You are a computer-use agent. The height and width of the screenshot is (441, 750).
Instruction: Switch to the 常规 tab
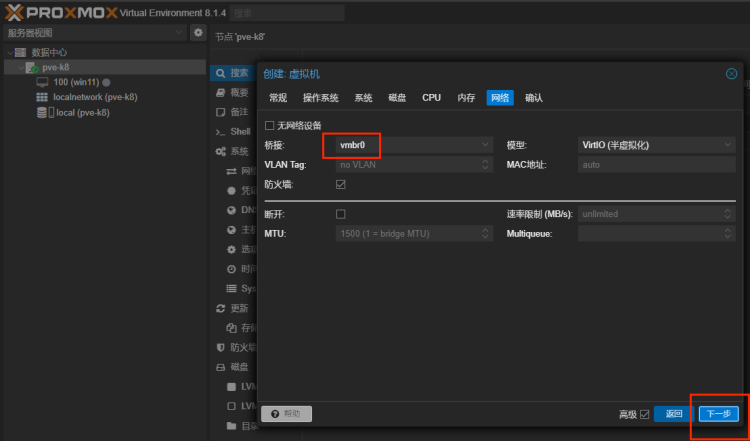tap(278, 98)
